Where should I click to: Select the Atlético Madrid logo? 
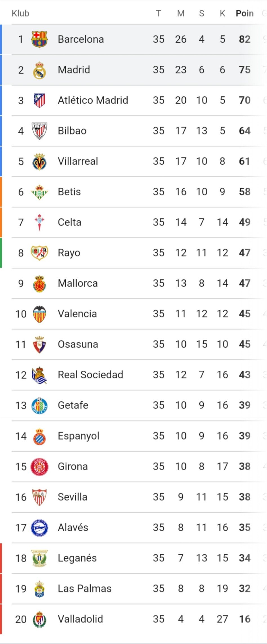point(39,100)
